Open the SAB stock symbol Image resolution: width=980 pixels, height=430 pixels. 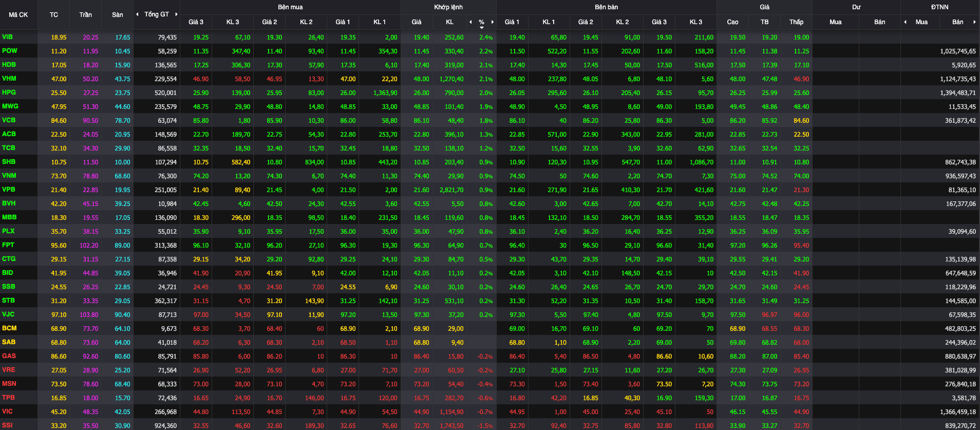[x=9, y=342]
